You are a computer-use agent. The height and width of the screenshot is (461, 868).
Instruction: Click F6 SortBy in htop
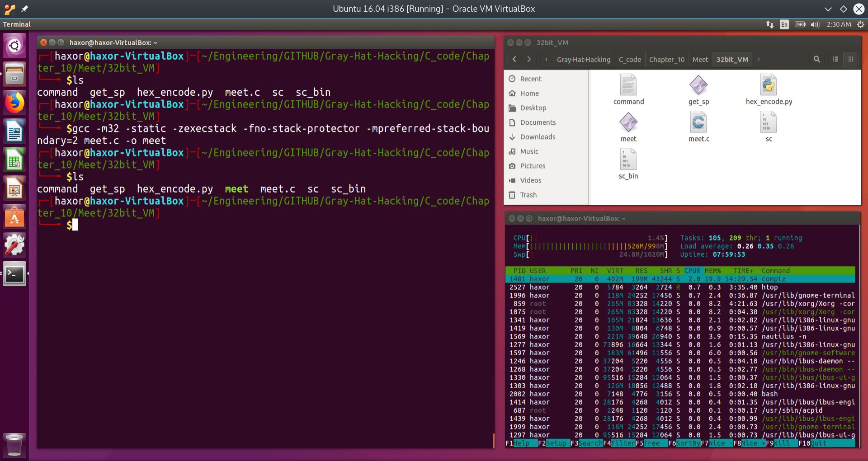(684, 443)
